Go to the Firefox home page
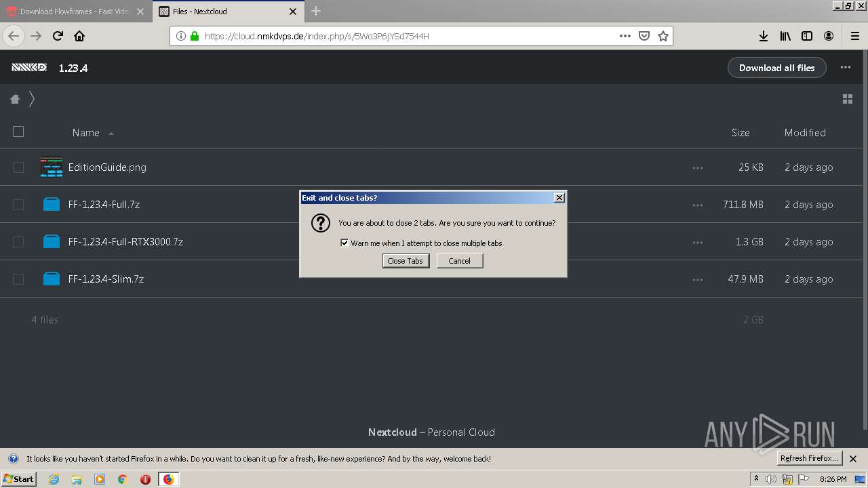868x488 pixels. 79,36
